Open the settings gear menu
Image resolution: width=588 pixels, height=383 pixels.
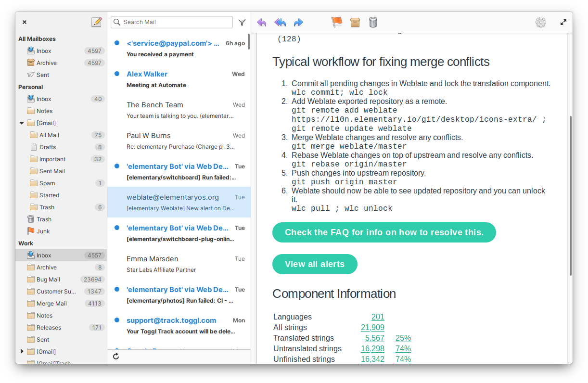[x=541, y=22]
